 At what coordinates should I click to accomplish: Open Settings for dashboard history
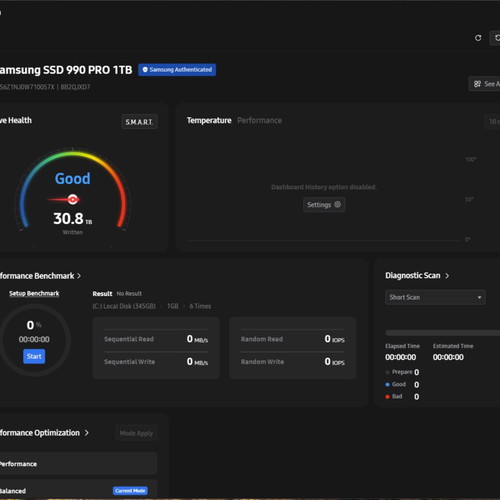coord(324,205)
